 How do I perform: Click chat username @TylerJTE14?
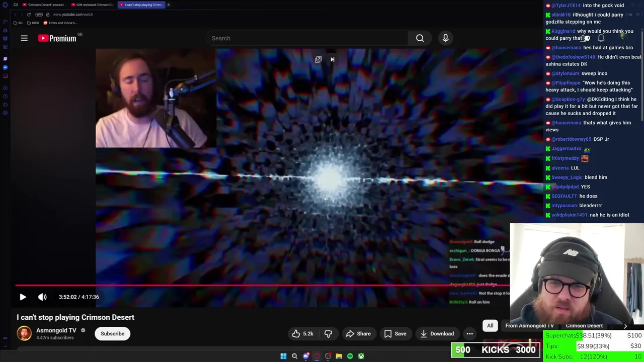point(566,6)
